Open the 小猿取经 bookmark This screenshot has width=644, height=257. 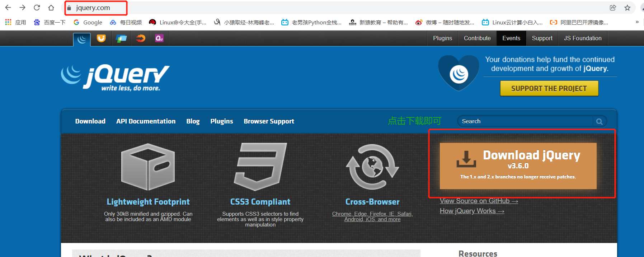coord(244,22)
